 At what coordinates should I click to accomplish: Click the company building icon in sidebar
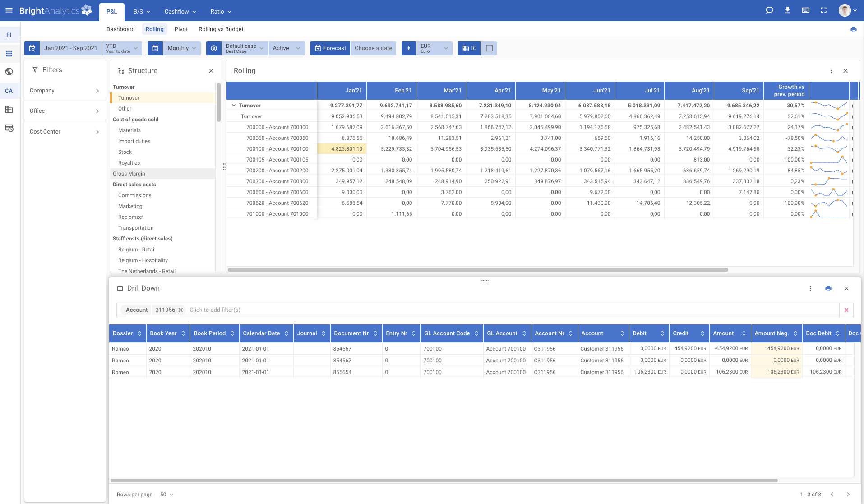[9, 109]
